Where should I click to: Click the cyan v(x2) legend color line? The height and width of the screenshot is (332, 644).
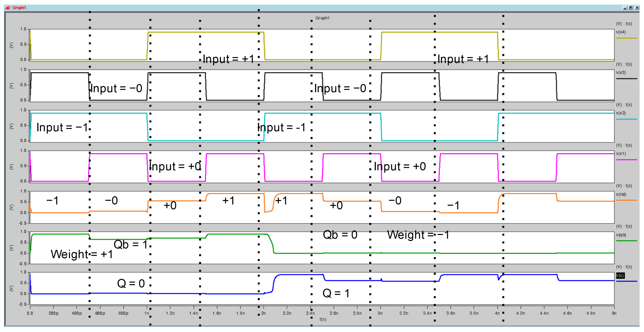tap(626, 119)
